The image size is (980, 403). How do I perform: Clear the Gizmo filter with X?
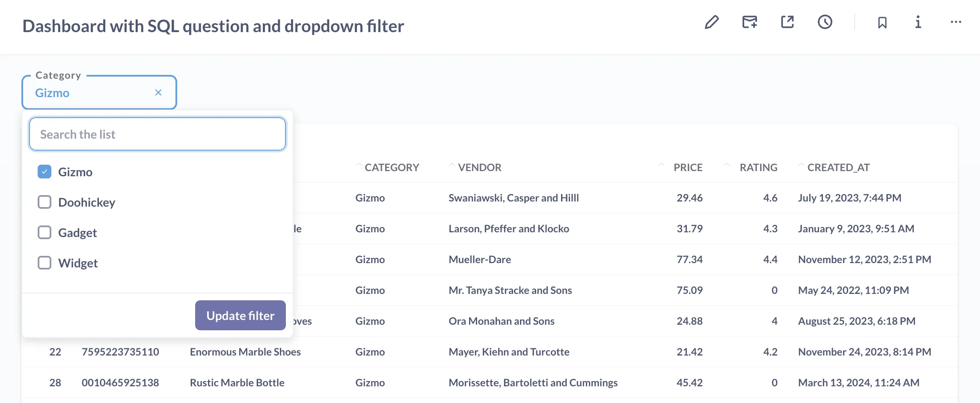pyautogui.click(x=158, y=92)
